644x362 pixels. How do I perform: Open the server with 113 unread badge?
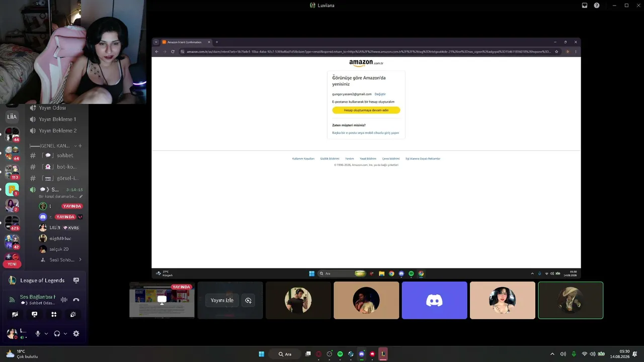click(x=12, y=172)
